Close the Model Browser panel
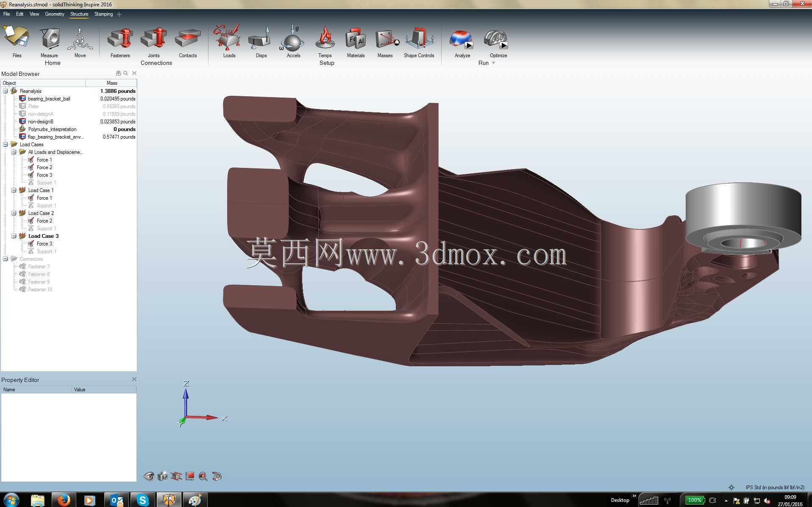 click(x=134, y=73)
